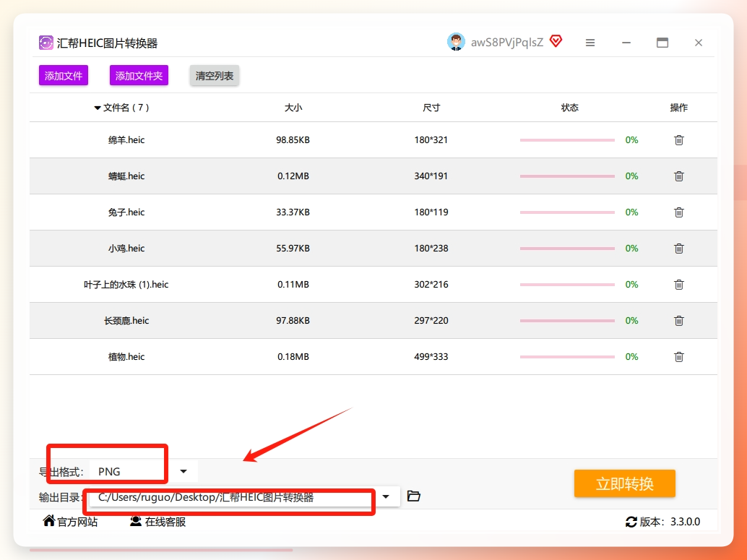Viewport: 747px width, 560px height.
Task: Click the size value 33.37KB
Action: click(x=293, y=212)
